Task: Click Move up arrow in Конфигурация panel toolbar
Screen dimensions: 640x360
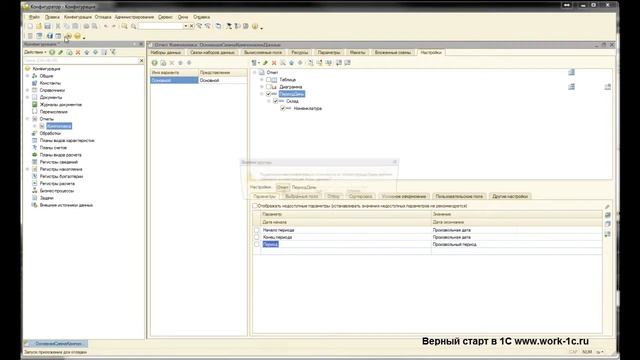Action: pos(87,52)
